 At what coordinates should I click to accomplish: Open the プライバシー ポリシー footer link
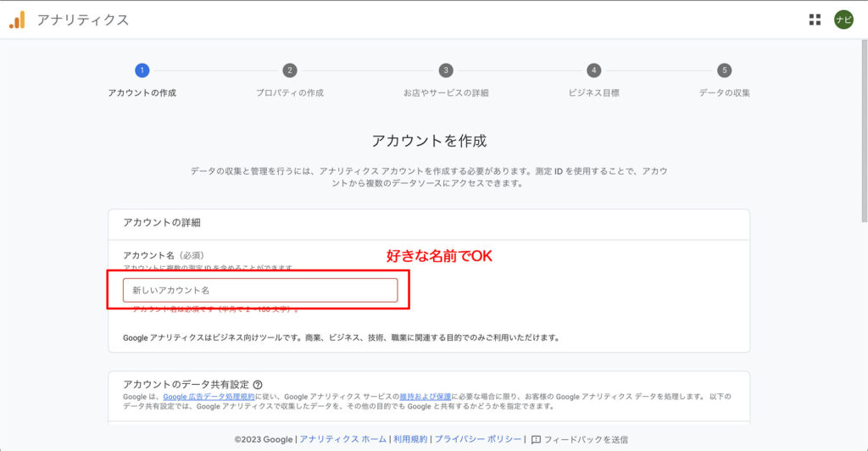[x=478, y=439]
